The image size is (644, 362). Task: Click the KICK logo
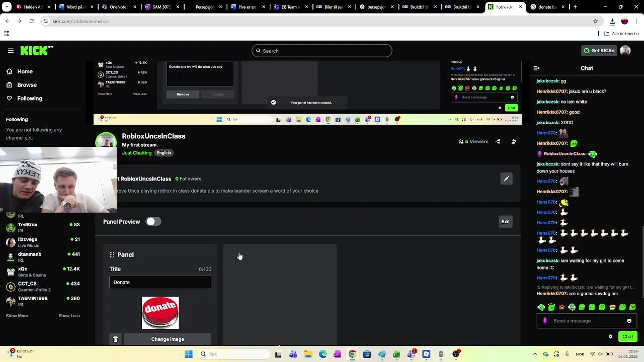click(36, 51)
